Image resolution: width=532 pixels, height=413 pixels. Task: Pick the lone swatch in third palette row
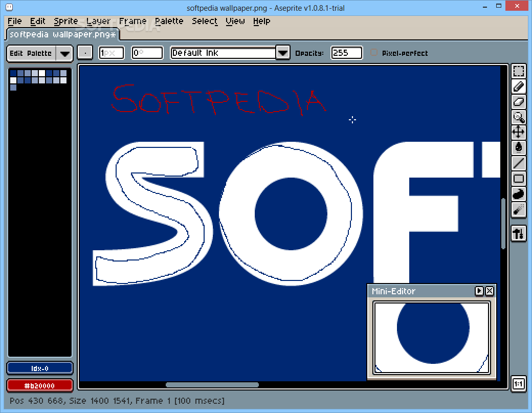click(13, 87)
